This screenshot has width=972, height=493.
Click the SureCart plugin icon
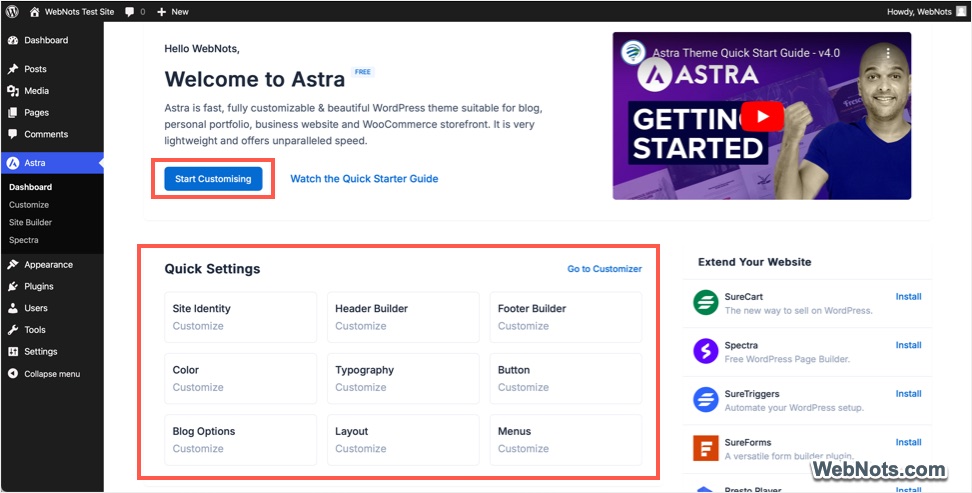705,303
